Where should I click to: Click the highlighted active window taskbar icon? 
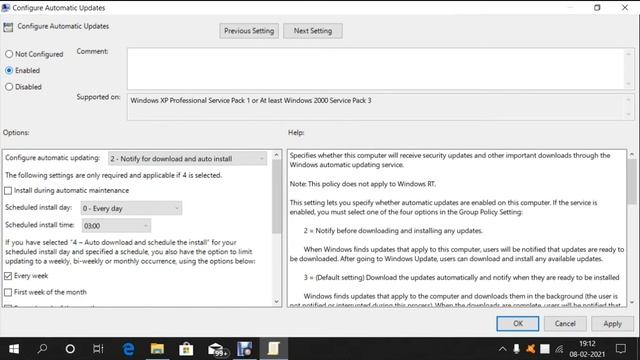coord(273,349)
